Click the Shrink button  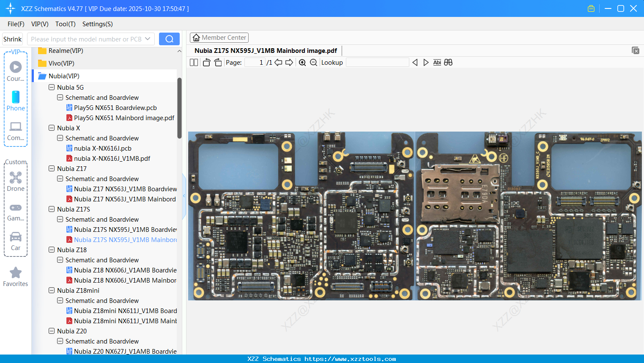pyautogui.click(x=12, y=38)
